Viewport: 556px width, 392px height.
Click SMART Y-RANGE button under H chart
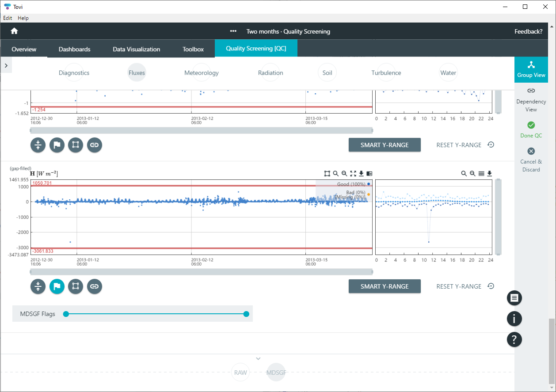coord(385,286)
